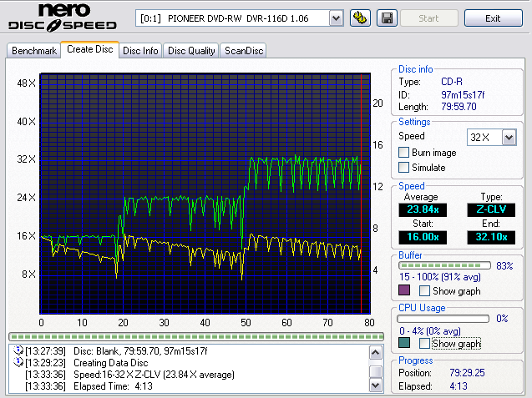The height and width of the screenshot is (398, 532).
Task: Open the Disc Info tab
Action: tap(140, 51)
